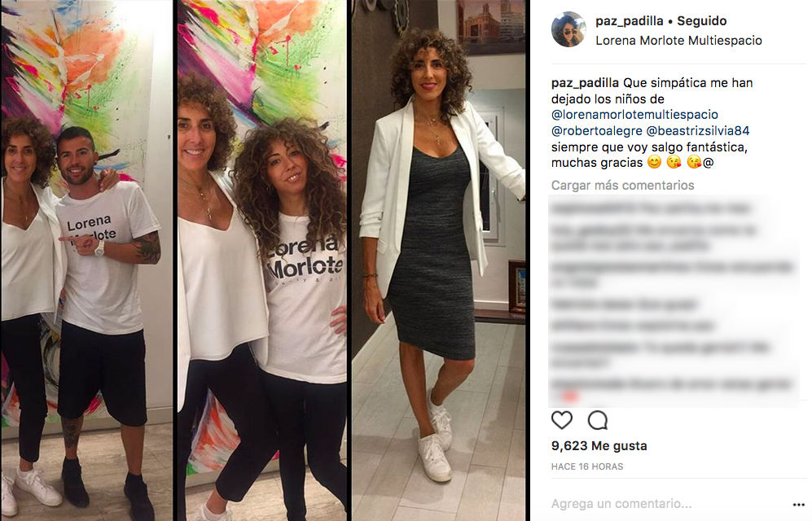This screenshot has height=521, width=812.
Task: Focus the Agrega un comentario field
Action: click(668, 503)
